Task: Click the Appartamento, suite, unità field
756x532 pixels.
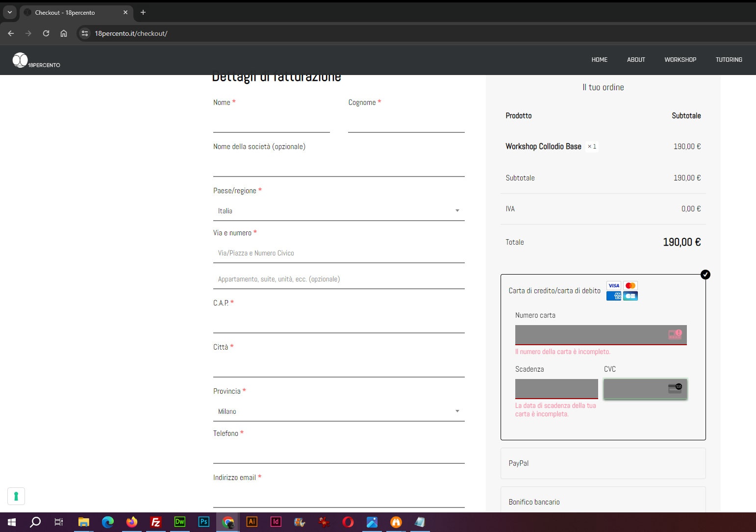Action: (x=339, y=279)
